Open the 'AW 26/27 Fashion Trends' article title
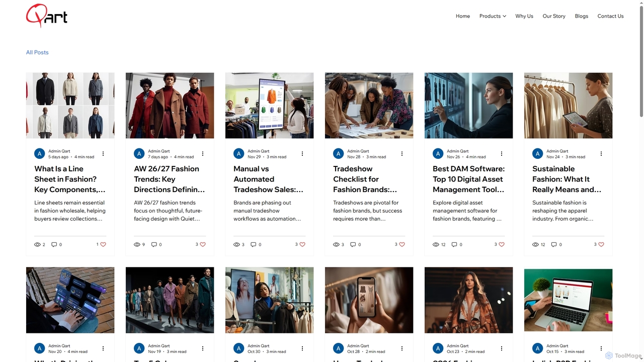Screen dimensions: 644x362 click(170, 179)
